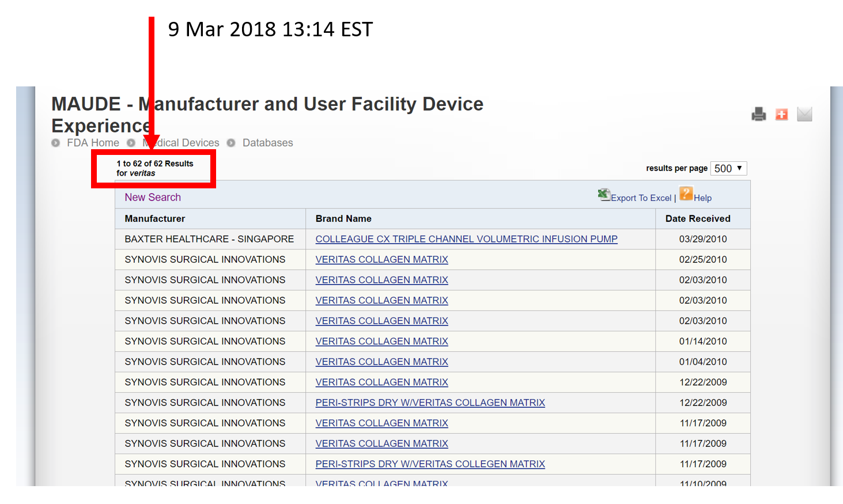
Task: Click the arrow icon before Medical Devices
Action: tap(131, 143)
